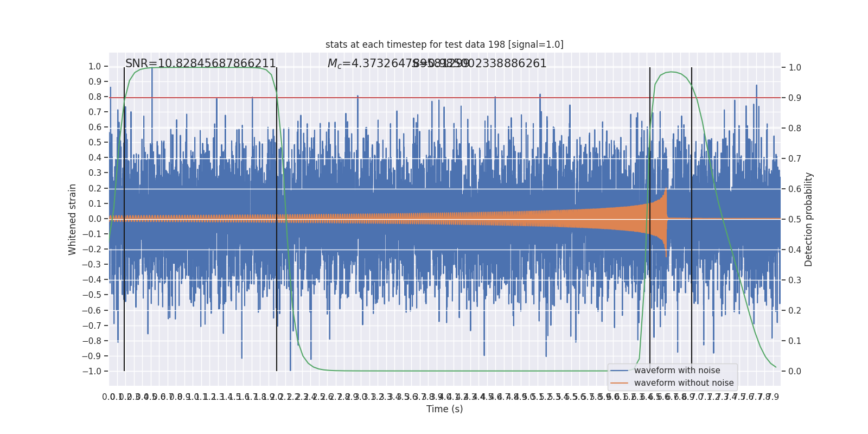The width and height of the screenshot is (868, 434).
Task: Select the -0.6 Whitened strain tick label
Action: tap(92, 311)
